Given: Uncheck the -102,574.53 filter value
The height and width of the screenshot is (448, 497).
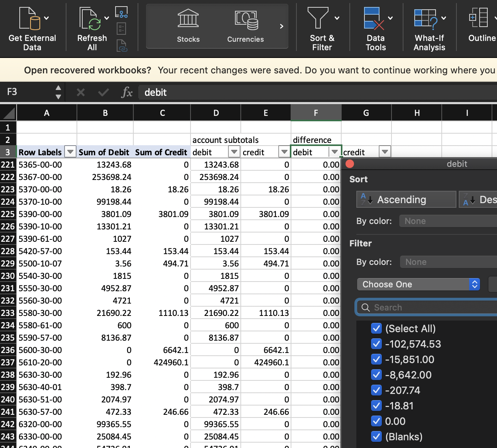Looking at the screenshot, I should [376, 344].
